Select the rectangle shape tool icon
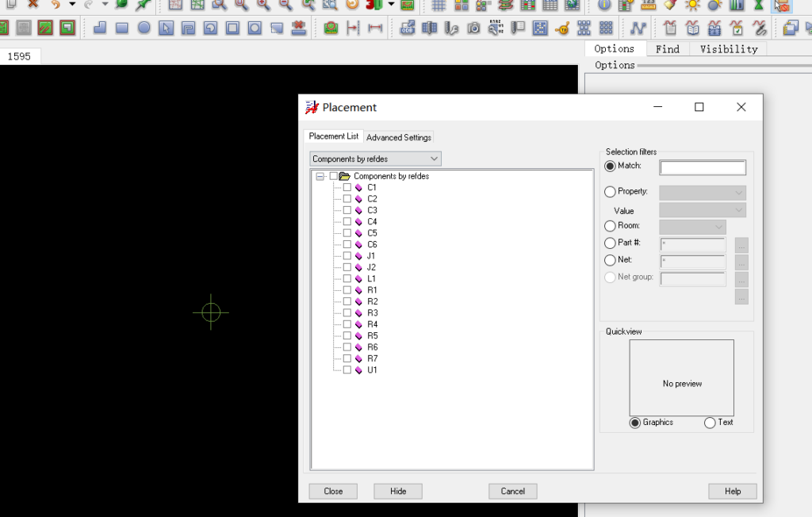Viewport: 812px width, 517px height. [x=122, y=29]
